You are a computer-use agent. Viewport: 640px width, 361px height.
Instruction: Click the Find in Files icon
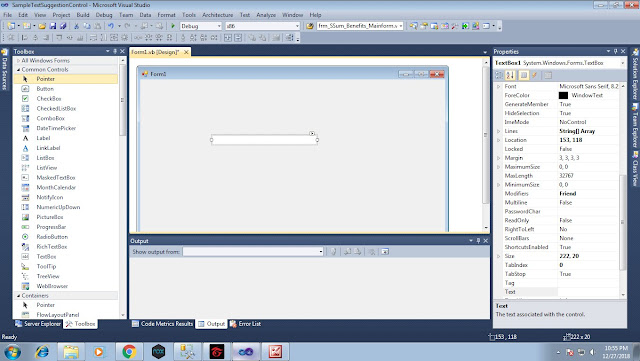[310, 26]
